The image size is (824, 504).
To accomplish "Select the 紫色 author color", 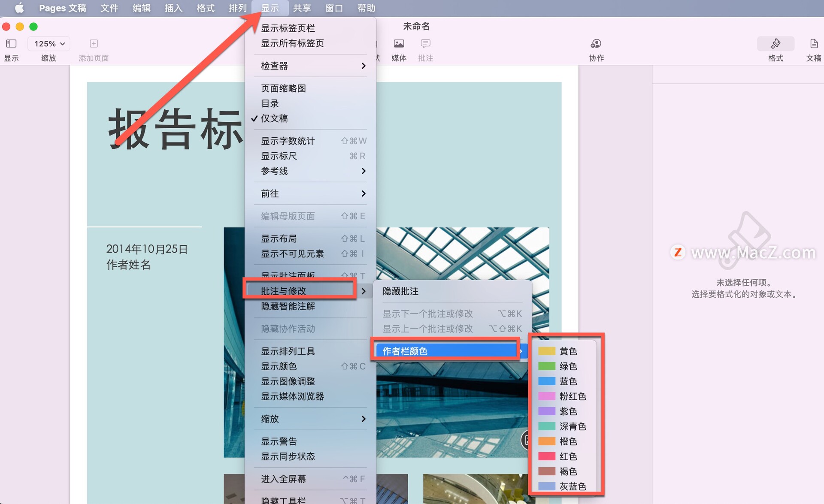I will [x=564, y=411].
